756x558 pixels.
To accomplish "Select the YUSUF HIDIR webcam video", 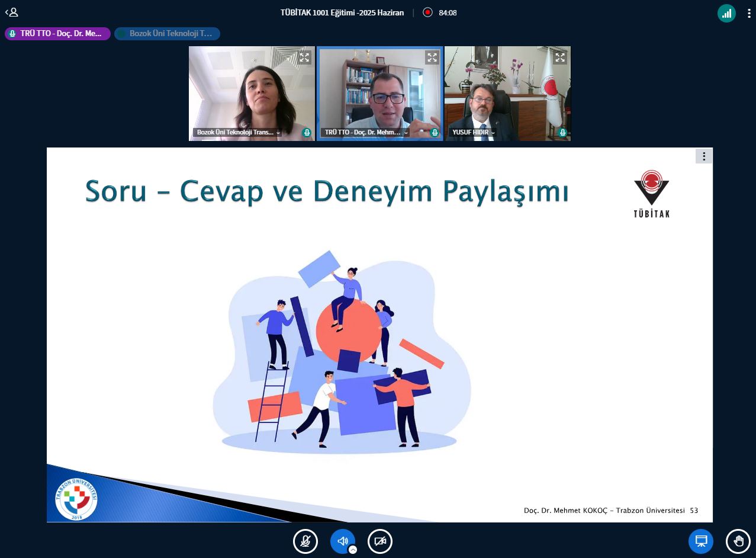I will click(x=507, y=94).
